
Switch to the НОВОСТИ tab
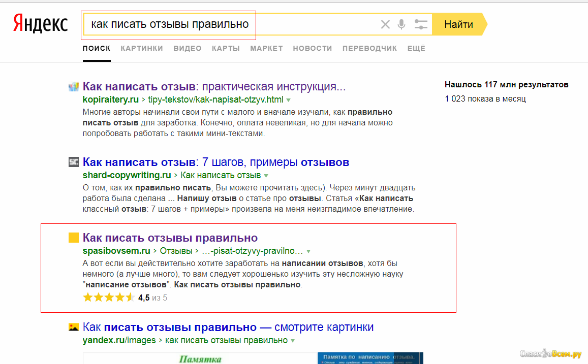coord(313,48)
